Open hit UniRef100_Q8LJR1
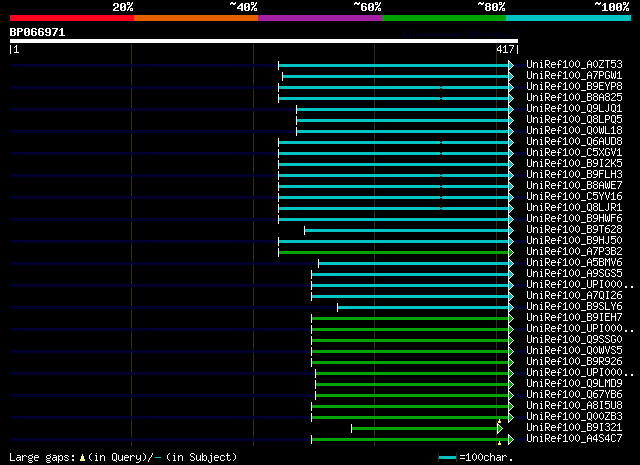This screenshot has width=640, height=465. coord(574,208)
